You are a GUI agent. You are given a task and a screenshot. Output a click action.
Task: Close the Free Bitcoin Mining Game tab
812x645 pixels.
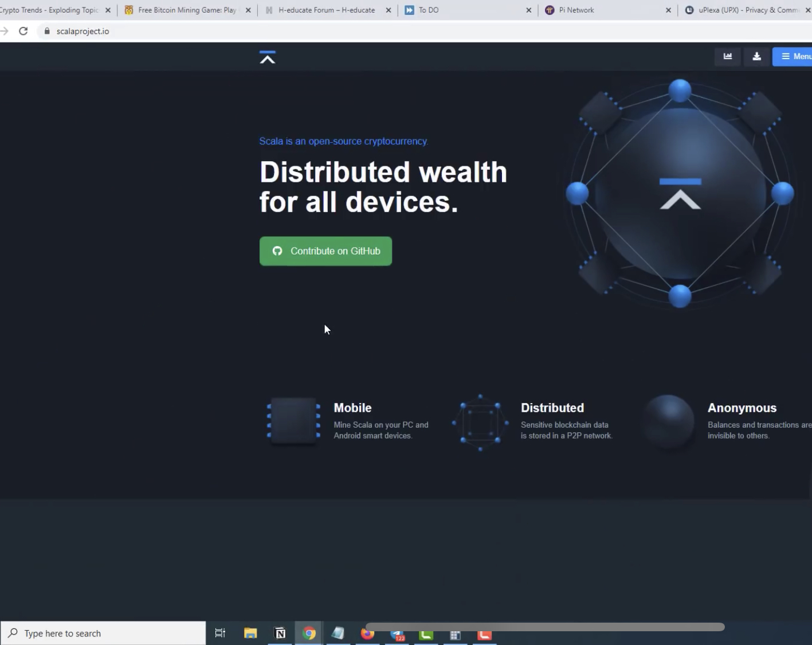[248, 10]
